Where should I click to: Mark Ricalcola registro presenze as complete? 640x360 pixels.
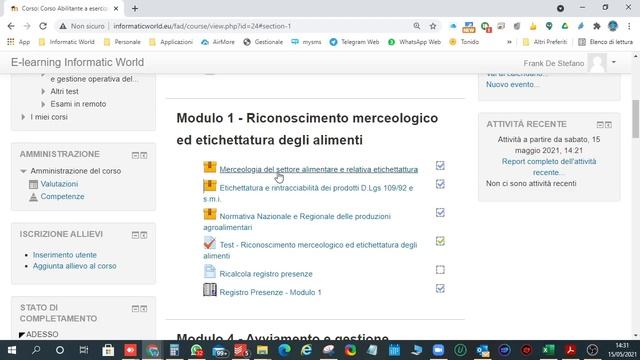point(440,270)
